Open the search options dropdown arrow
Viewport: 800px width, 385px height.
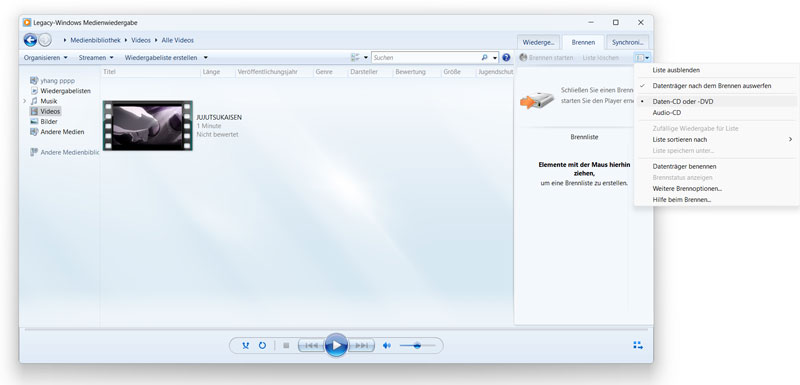495,58
